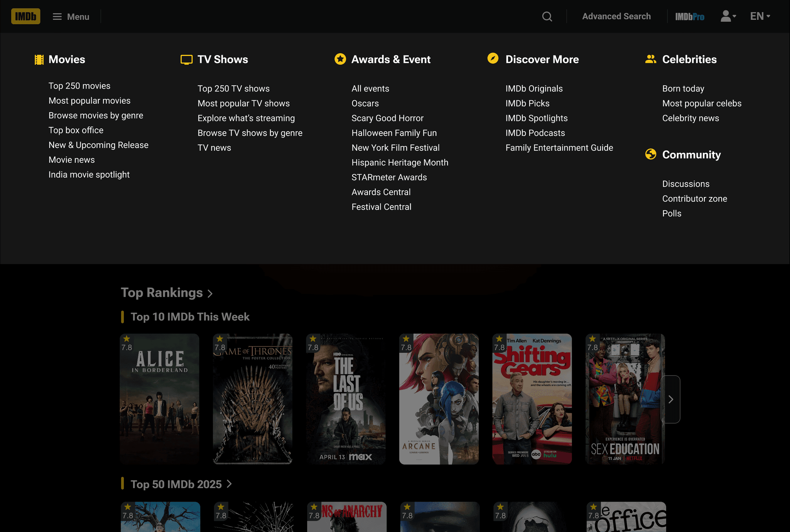Expand the Top Rankings chevron
This screenshot has width=790, height=532.
[x=210, y=293]
